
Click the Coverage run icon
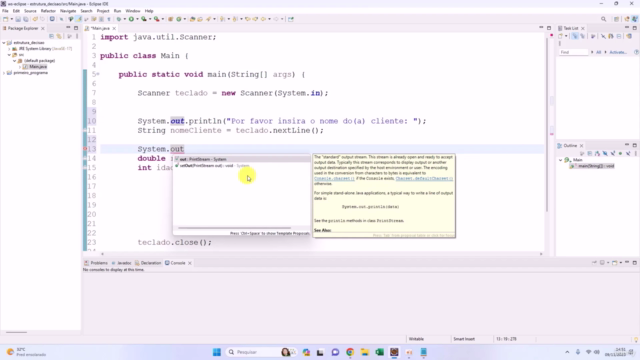[x=144, y=19]
